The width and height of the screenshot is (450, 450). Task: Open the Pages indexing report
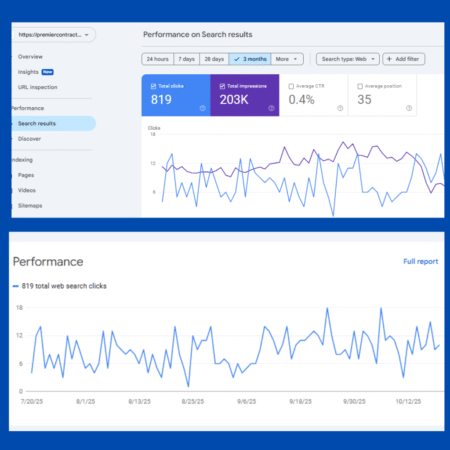click(x=26, y=175)
